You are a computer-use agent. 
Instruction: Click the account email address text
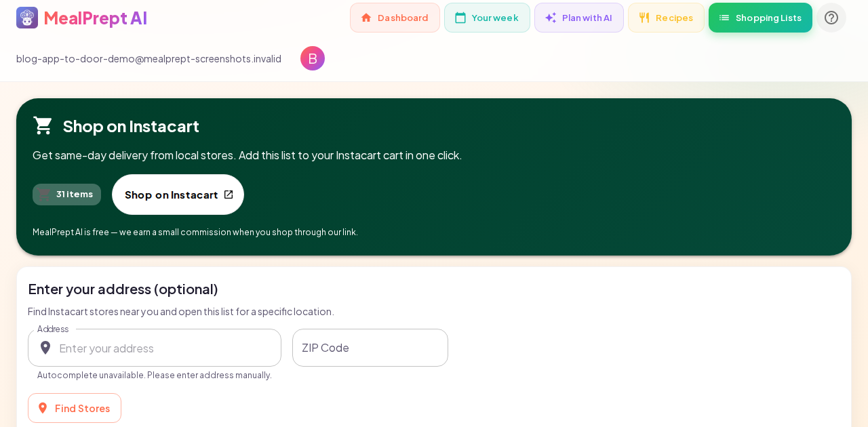tap(149, 59)
